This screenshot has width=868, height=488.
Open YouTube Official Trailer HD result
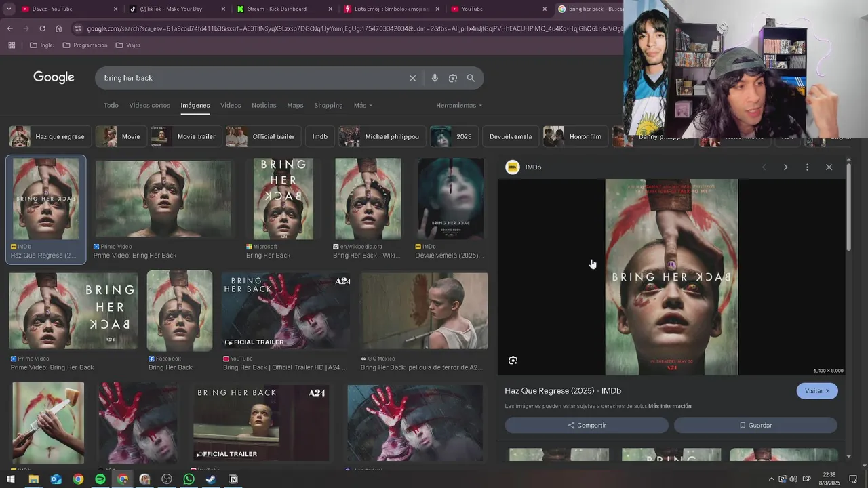click(x=285, y=311)
